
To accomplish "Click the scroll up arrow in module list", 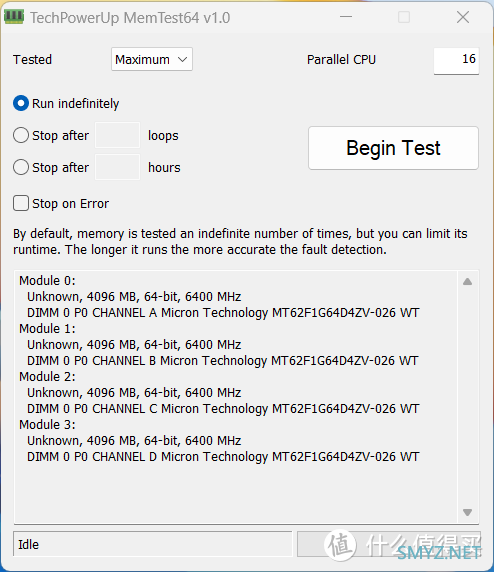I will [x=467, y=281].
